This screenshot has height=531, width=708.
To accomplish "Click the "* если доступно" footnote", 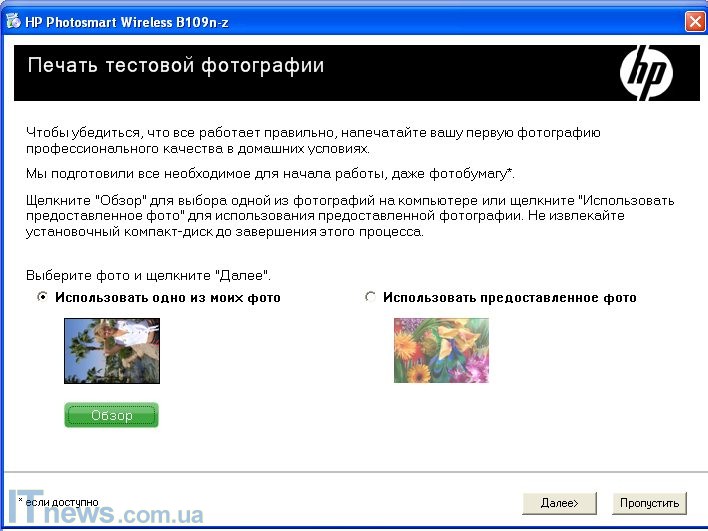I will tap(58, 501).
